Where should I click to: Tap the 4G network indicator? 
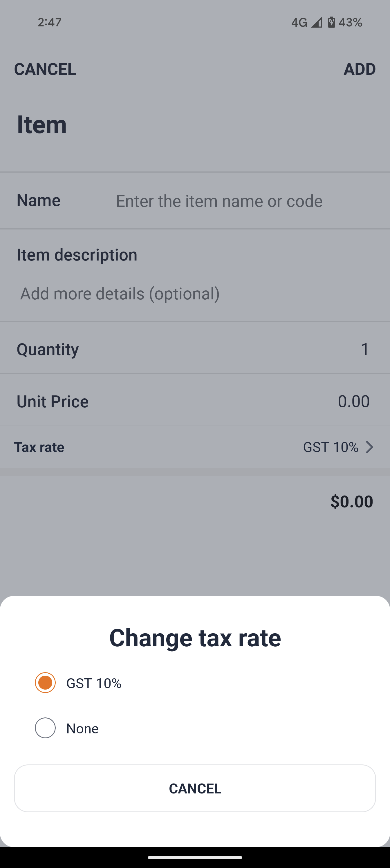click(x=299, y=22)
